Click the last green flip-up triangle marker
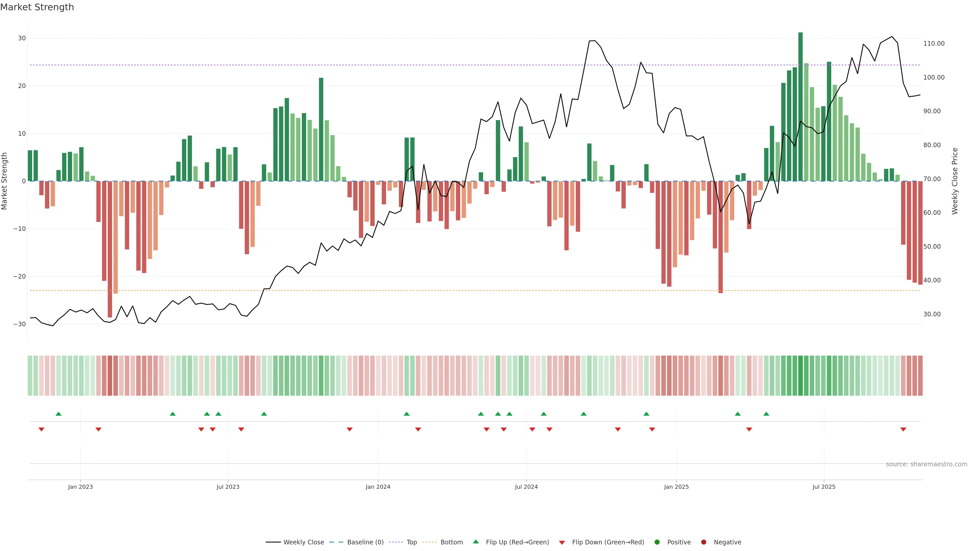Viewport: 980px width, 551px height. pos(766,414)
